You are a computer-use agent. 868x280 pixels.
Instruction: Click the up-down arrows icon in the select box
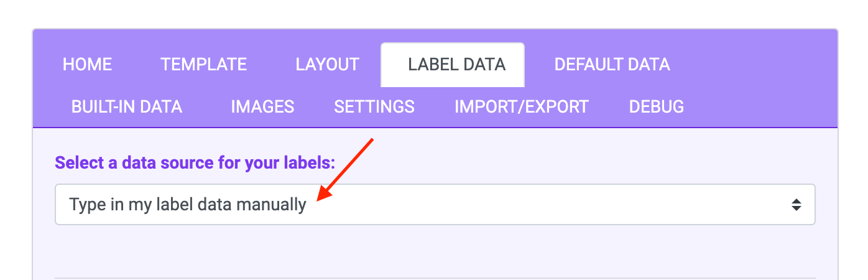tap(796, 205)
